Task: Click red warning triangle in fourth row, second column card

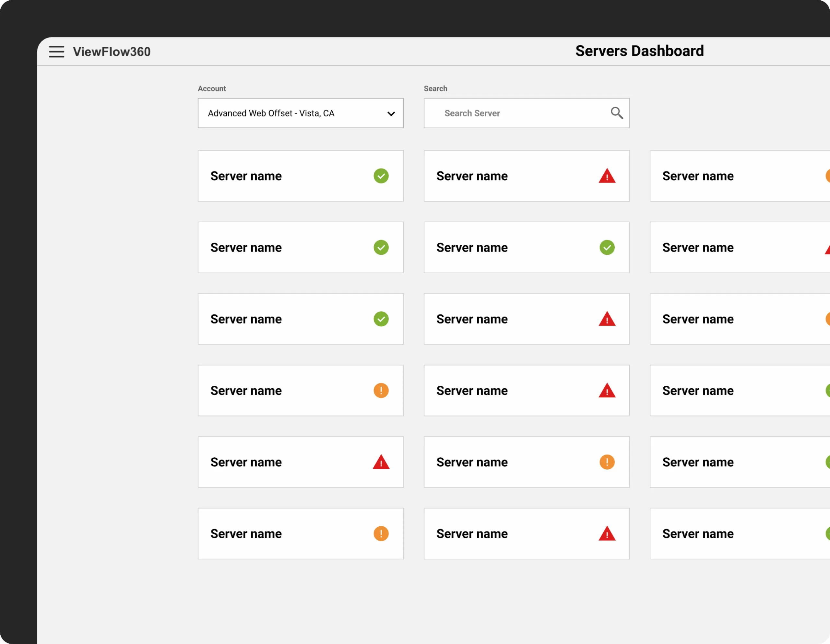Action: coord(607,390)
